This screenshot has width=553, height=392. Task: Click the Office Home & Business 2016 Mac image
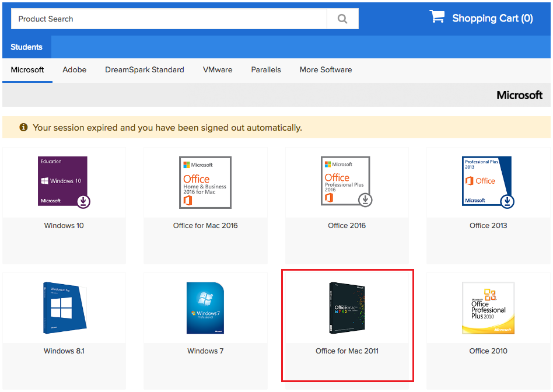[205, 183]
